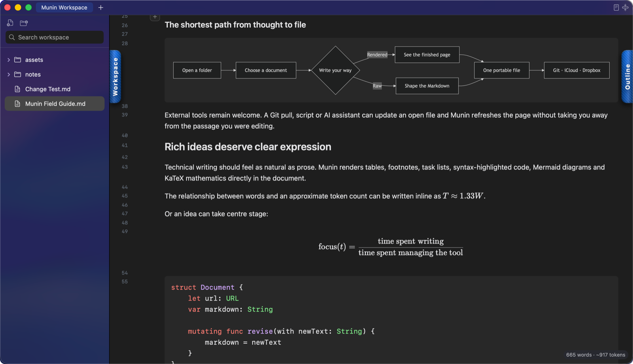
Task: Click the document view icon in title bar
Action: (x=616, y=8)
